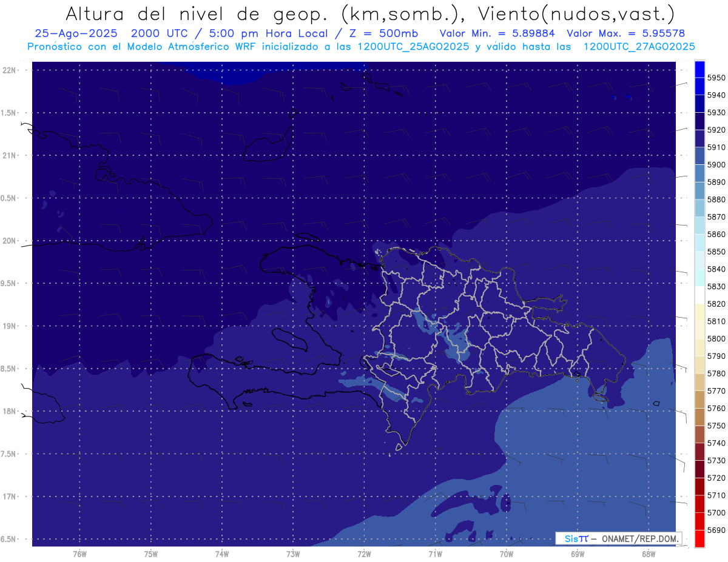Click the '76W' longitude label
Viewport: 728px width, 562px height.
coord(79,554)
